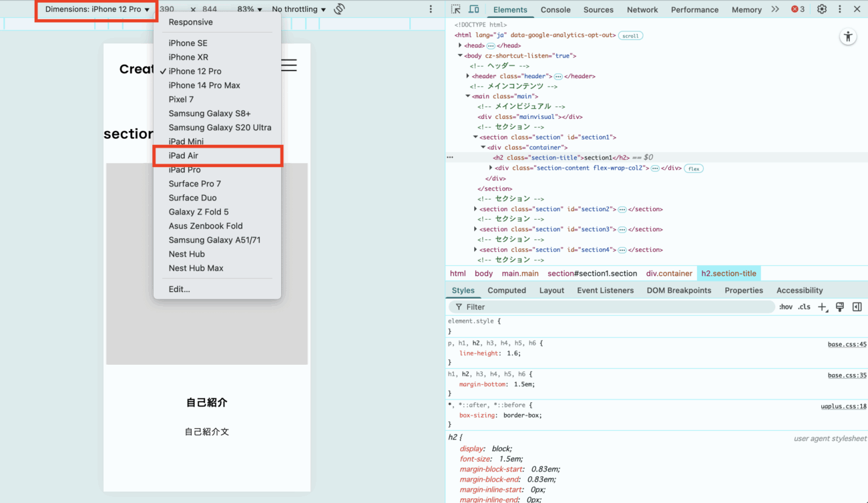This screenshot has height=503, width=868.
Task: Choose Edit... in the device menu
Action: pyautogui.click(x=179, y=289)
